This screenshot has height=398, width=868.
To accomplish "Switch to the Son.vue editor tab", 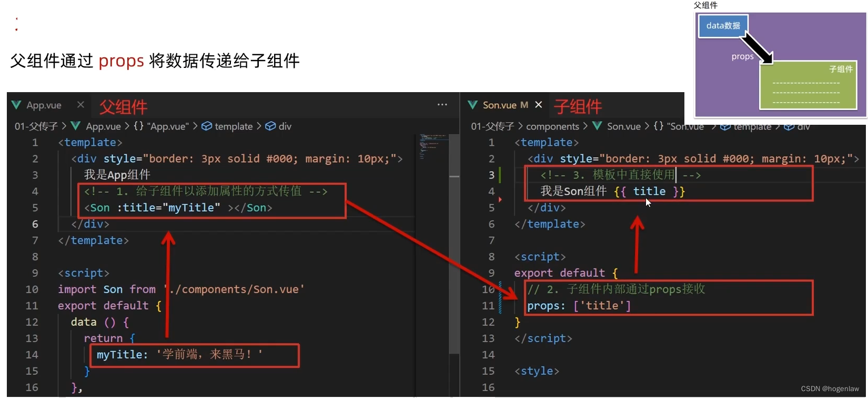I will 499,105.
